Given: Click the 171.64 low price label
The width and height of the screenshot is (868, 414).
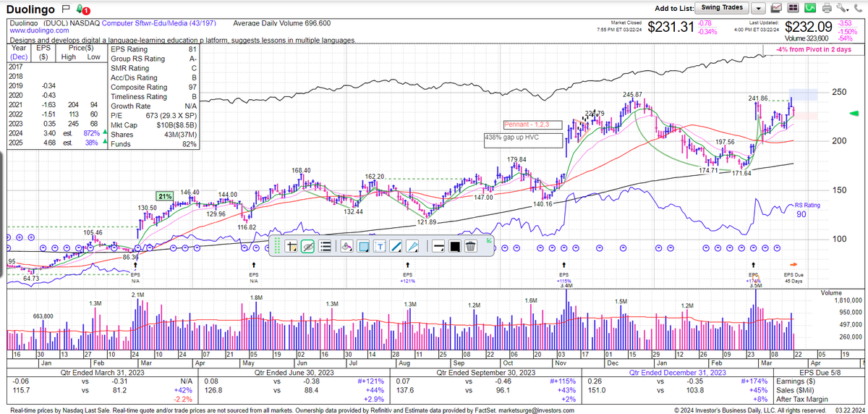Looking at the screenshot, I should tap(741, 174).
